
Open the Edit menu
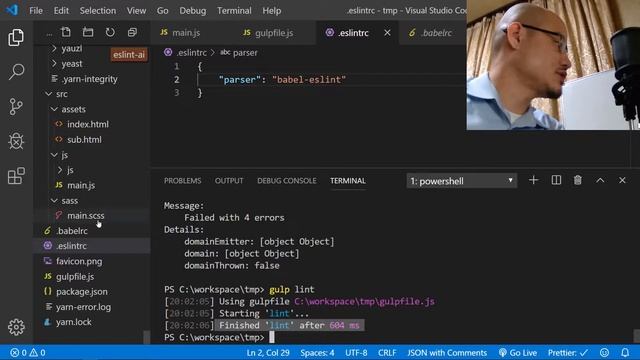61,11
